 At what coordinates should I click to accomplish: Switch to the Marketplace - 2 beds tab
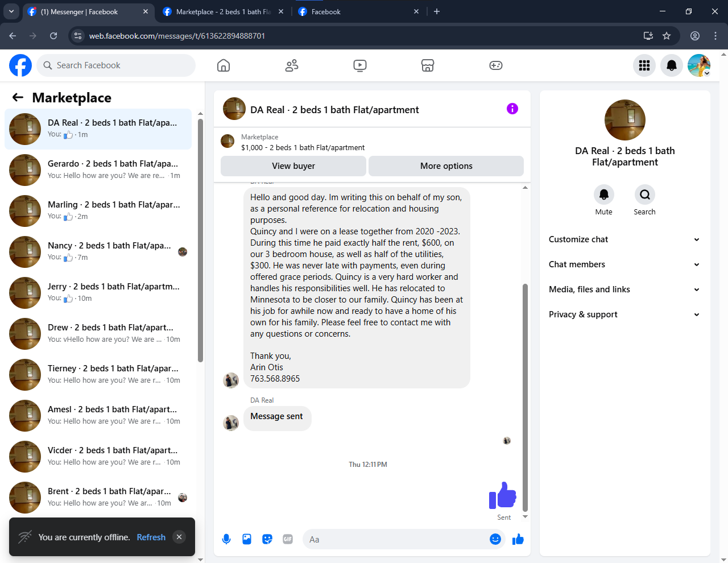[224, 11]
